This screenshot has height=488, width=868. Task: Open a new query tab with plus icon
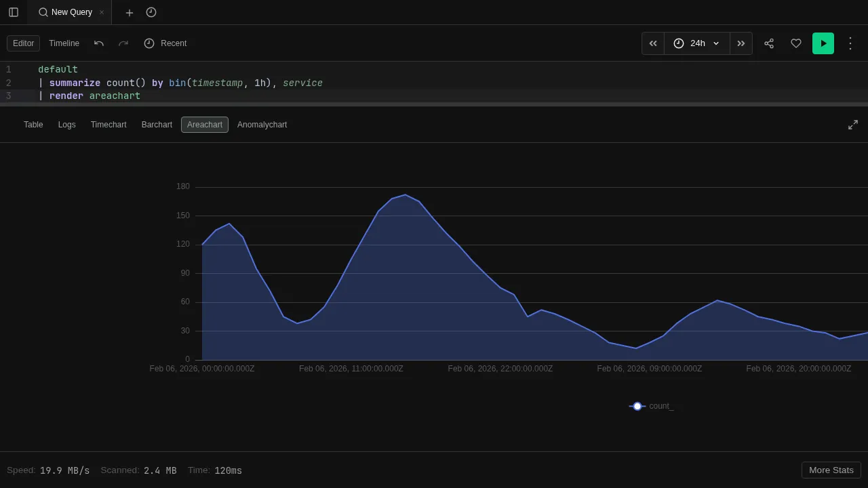point(130,12)
